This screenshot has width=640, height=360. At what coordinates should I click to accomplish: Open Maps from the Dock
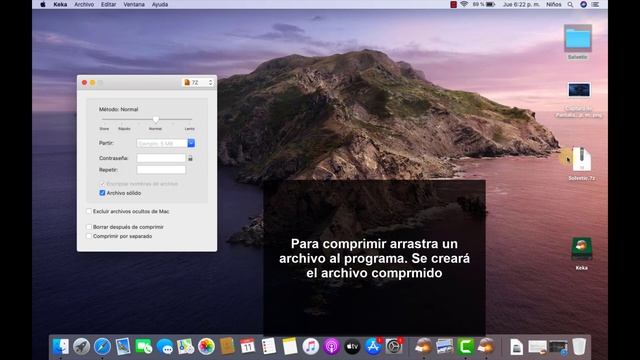[185, 347]
